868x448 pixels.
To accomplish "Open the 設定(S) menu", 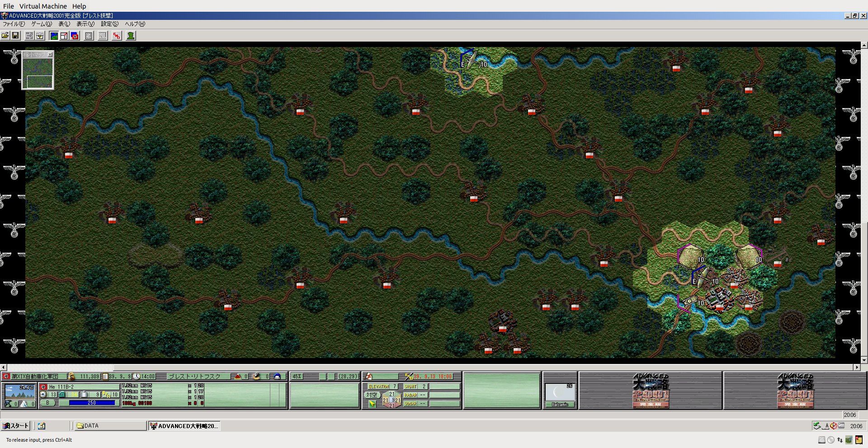I will [x=110, y=24].
